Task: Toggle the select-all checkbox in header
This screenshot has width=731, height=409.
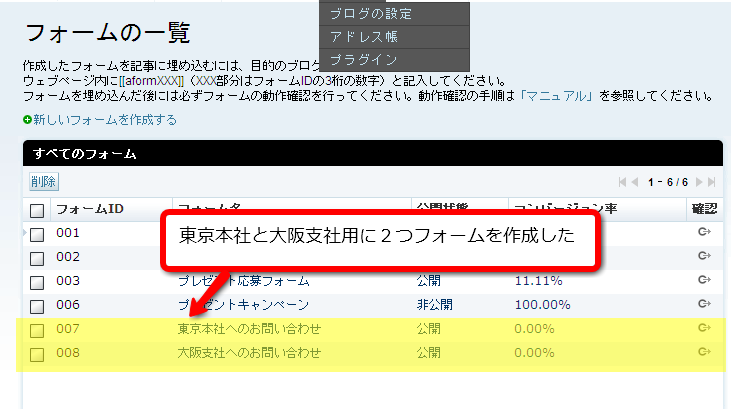Action: pyautogui.click(x=37, y=210)
